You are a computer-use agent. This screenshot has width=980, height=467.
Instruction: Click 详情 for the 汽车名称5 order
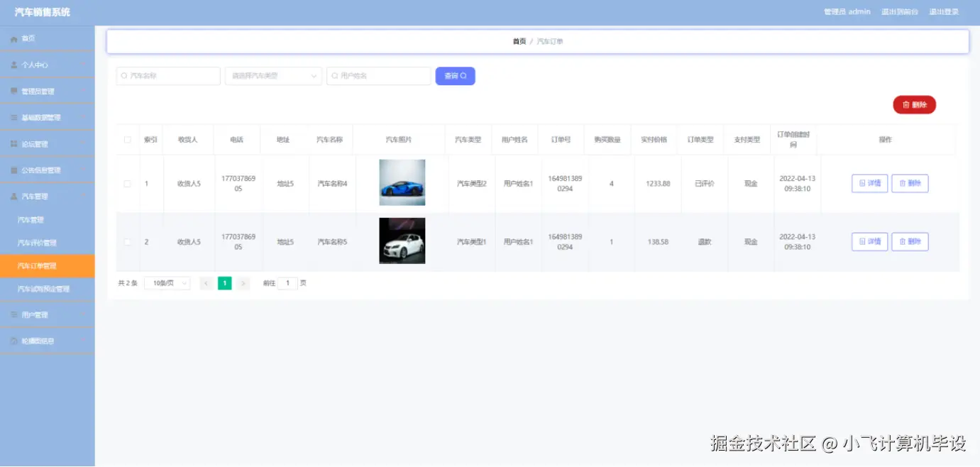[x=869, y=241]
